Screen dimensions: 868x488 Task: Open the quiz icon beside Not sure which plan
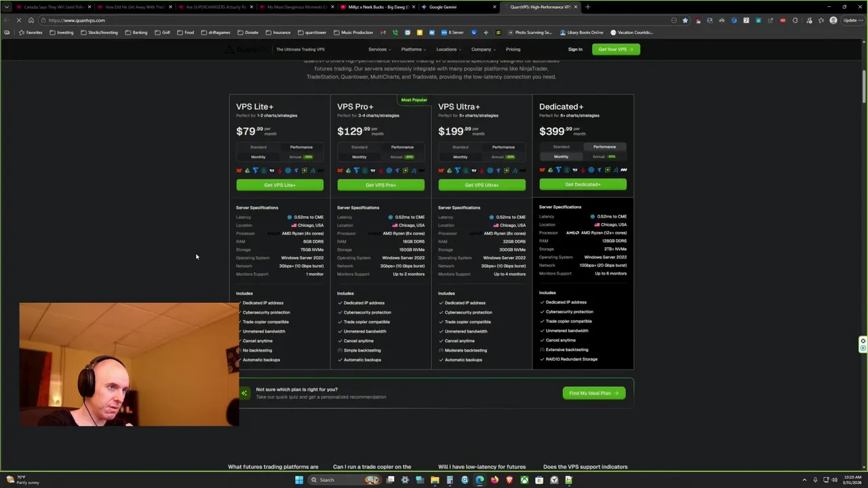tap(244, 393)
